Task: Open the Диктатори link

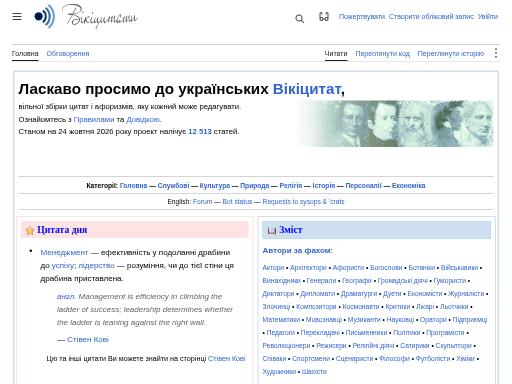Action: point(278,294)
